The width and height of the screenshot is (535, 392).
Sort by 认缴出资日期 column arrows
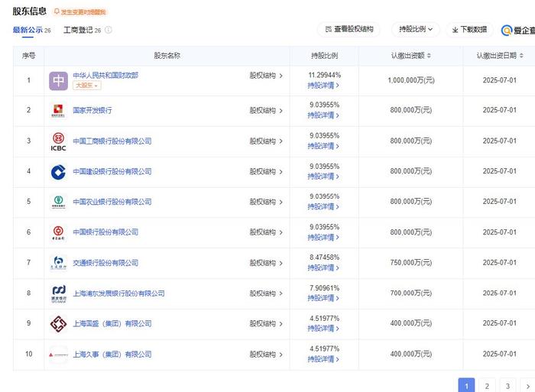(521, 56)
